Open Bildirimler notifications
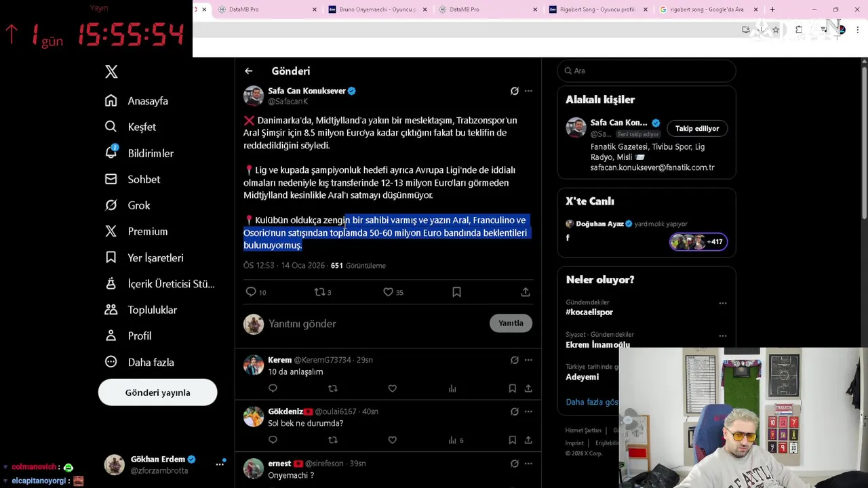The width and height of the screenshot is (868, 488). pyautogui.click(x=139, y=153)
